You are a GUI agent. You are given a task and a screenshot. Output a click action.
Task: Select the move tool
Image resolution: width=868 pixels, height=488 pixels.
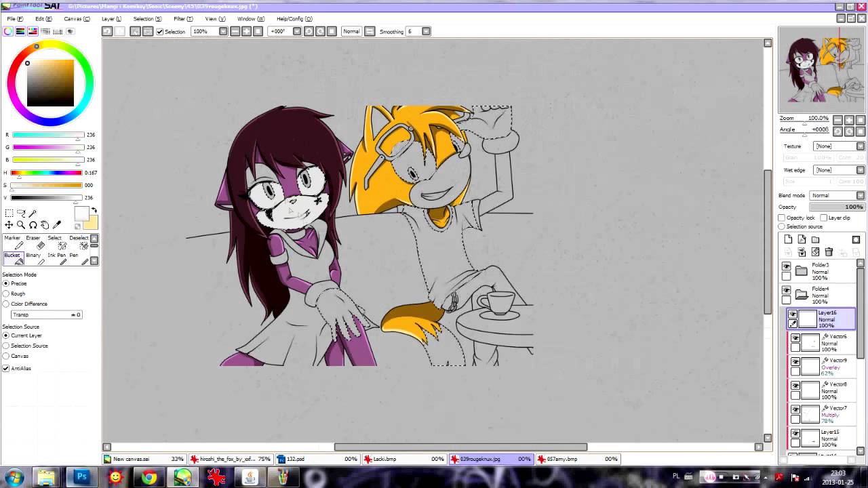(9, 224)
